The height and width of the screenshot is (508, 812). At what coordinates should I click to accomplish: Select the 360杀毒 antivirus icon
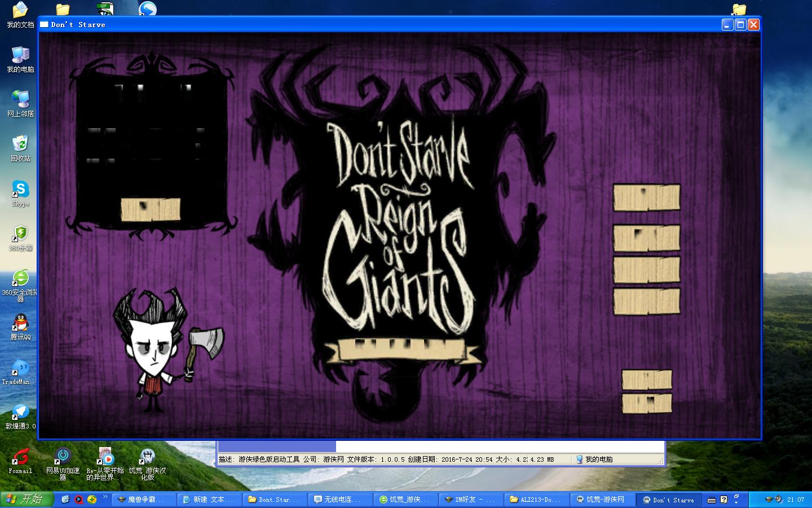point(20,238)
